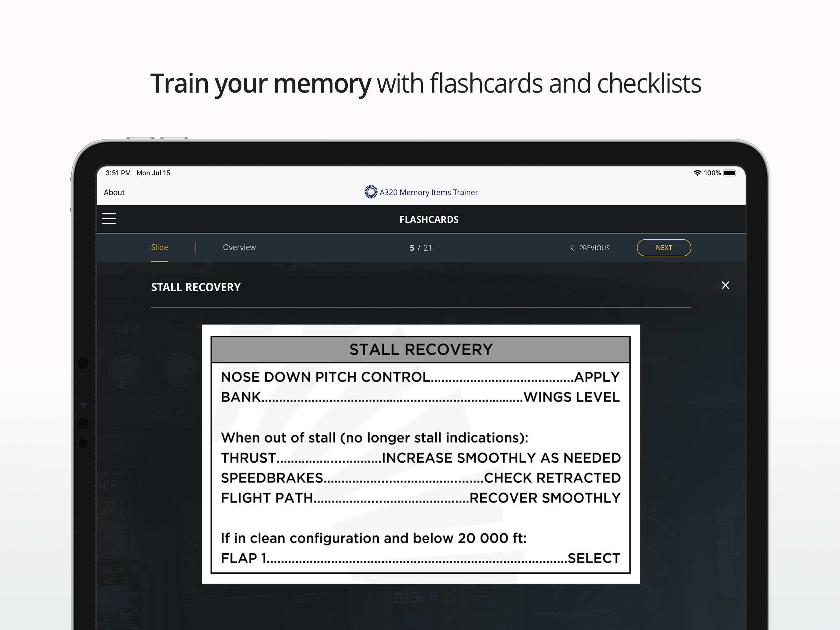Go back with the PREVIOUS button

pyautogui.click(x=594, y=248)
